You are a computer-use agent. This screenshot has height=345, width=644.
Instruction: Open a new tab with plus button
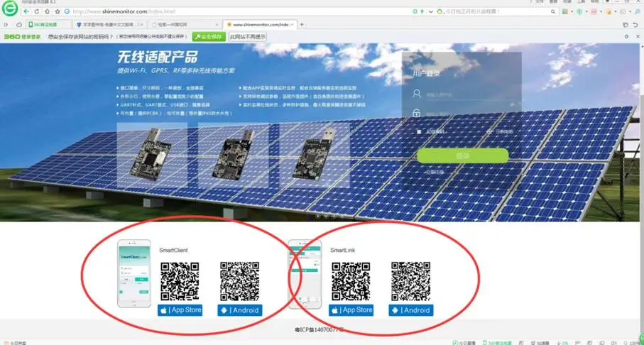(302, 25)
